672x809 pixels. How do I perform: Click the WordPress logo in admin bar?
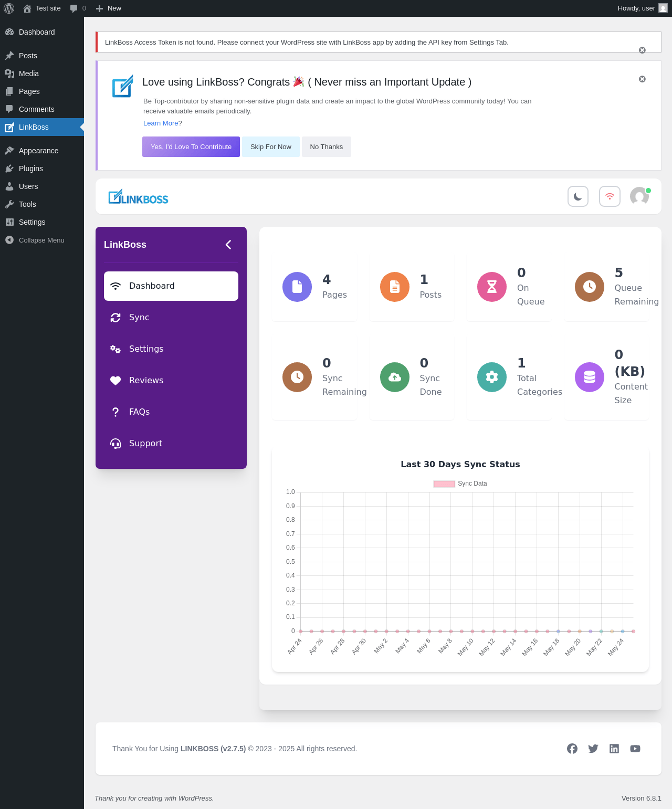pyautogui.click(x=9, y=8)
